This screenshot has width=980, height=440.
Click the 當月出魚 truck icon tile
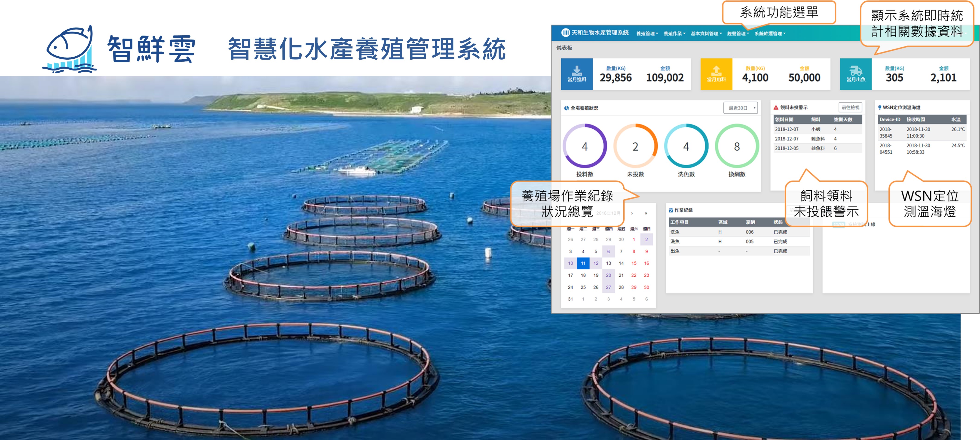tap(856, 74)
